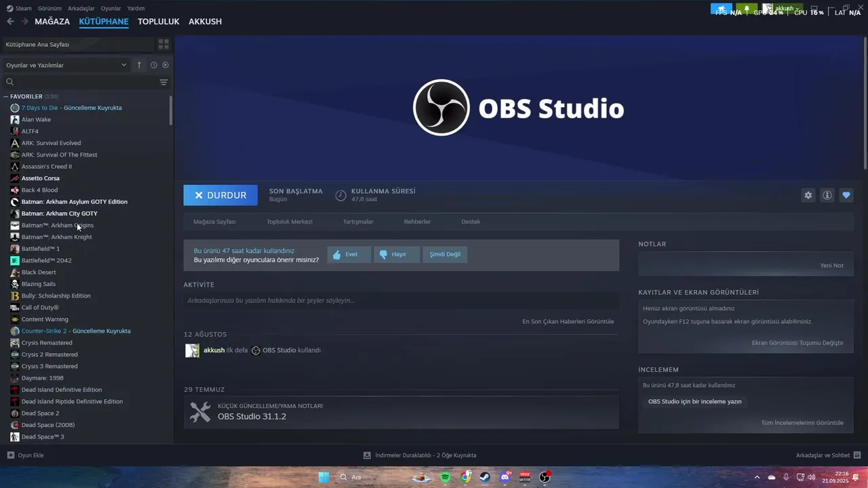Viewport: 868px width, 488px height.
Task: Click Kütüphane Ana Sayfası button
Action: (x=77, y=44)
